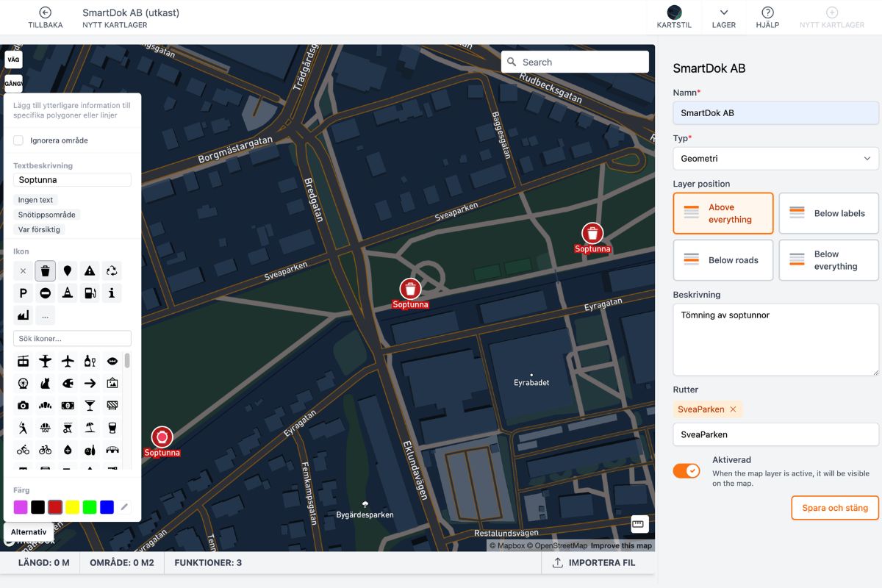The image size is (882, 588).
Task: Click the Beskrivning text area
Action: click(x=776, y=340)
